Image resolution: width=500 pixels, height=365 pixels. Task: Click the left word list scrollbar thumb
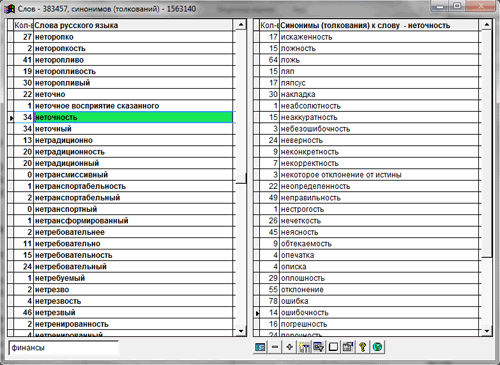click(x=241, y=178)
